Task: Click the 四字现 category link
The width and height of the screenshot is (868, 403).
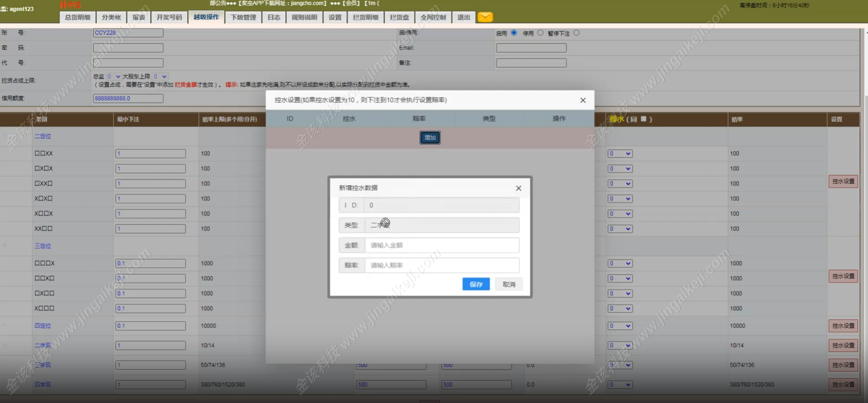Action: coord(43,384)
